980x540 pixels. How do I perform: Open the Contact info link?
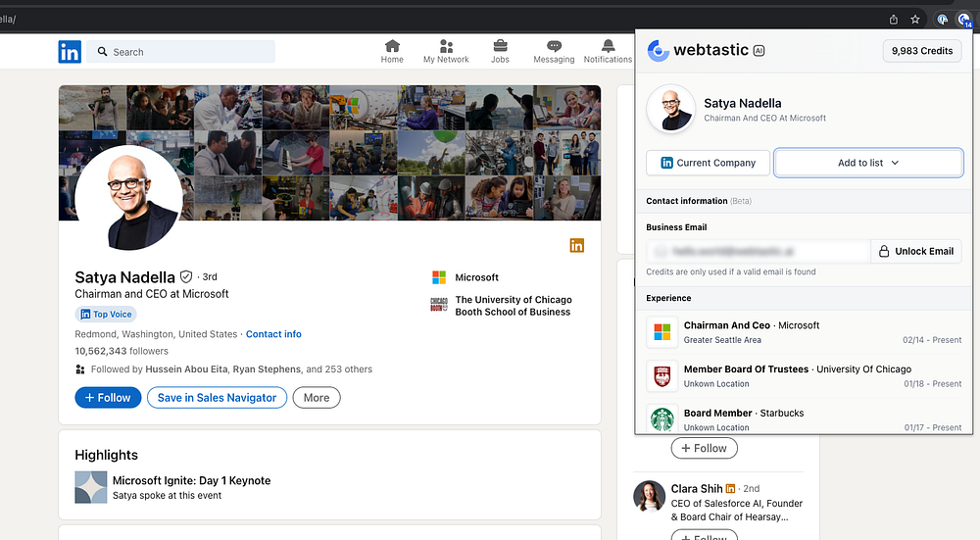[x=273, y=334]
